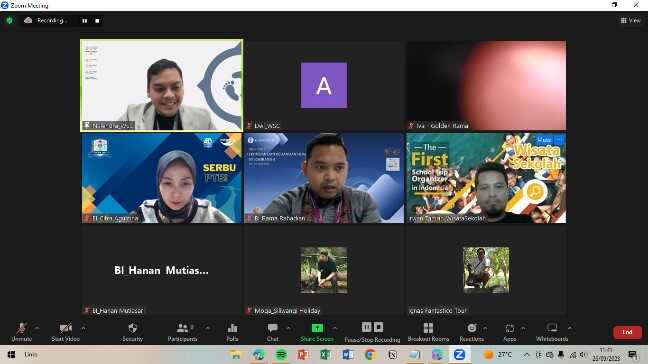Screen dimensions: 648x364
Task: Open the Reactions smiley menu
Action: 472,332
